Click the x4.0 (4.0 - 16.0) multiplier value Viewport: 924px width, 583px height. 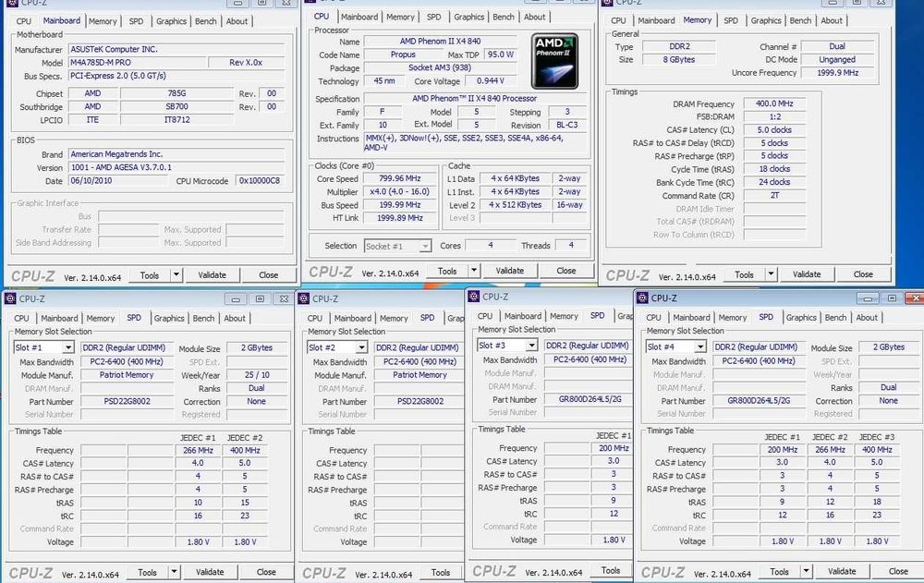click(399, 191)
